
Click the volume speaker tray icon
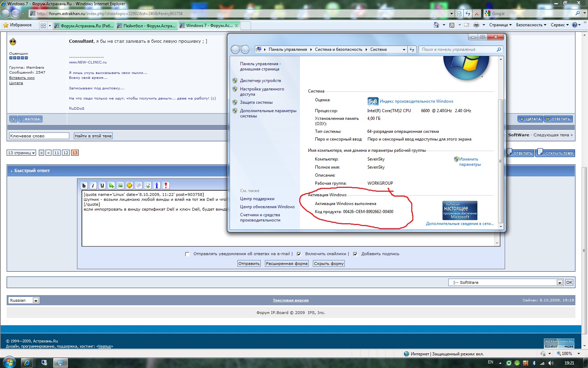pyautogui.click(x=551, y=363)
